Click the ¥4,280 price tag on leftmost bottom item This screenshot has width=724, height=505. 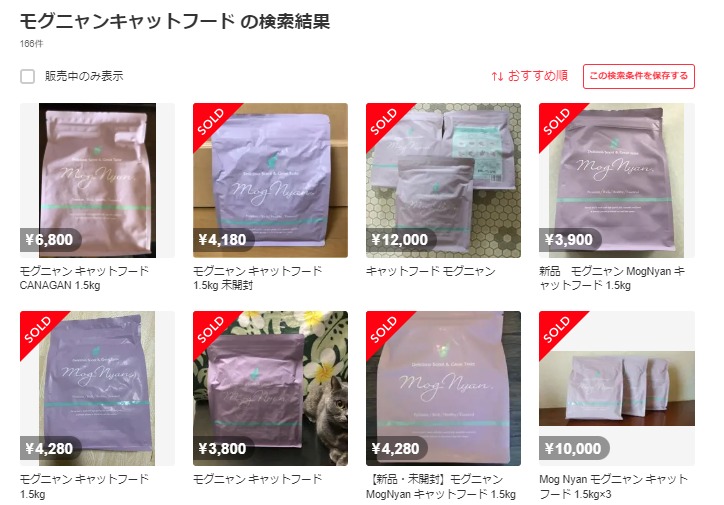(x=50, y=448)
